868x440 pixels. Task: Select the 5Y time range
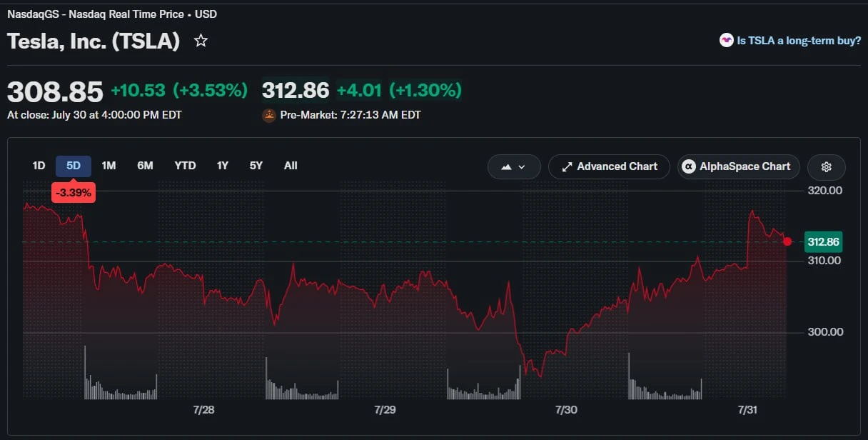click(256, 166)
